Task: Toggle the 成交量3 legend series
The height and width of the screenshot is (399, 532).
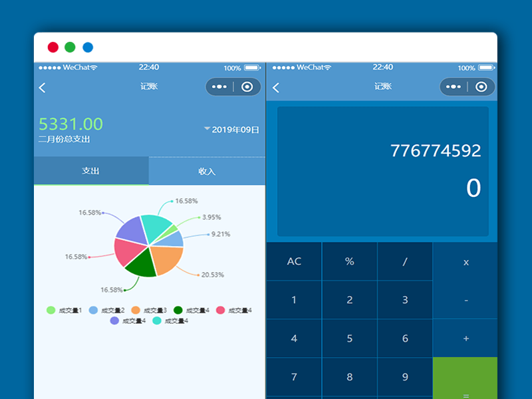Action: 149,310
